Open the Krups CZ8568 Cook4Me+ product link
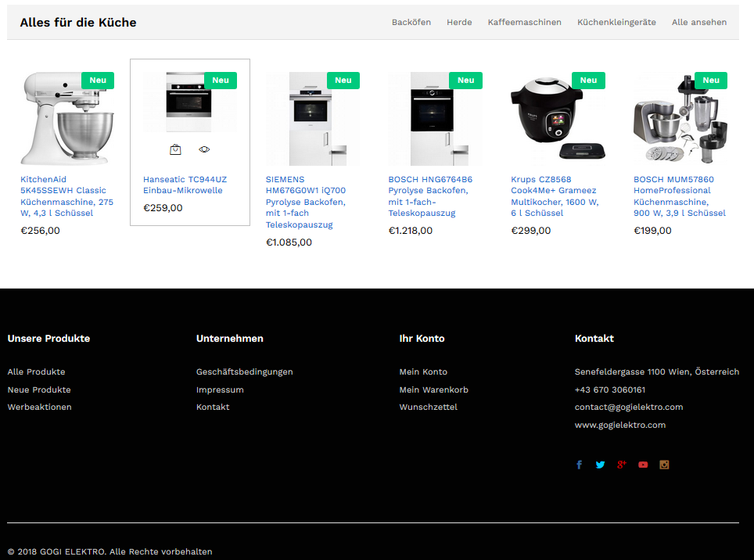Screen dimensions: 754x560 555,196
